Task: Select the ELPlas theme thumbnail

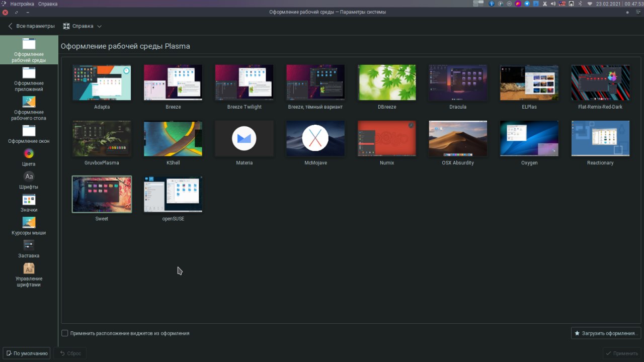Action: click(529, 82)
